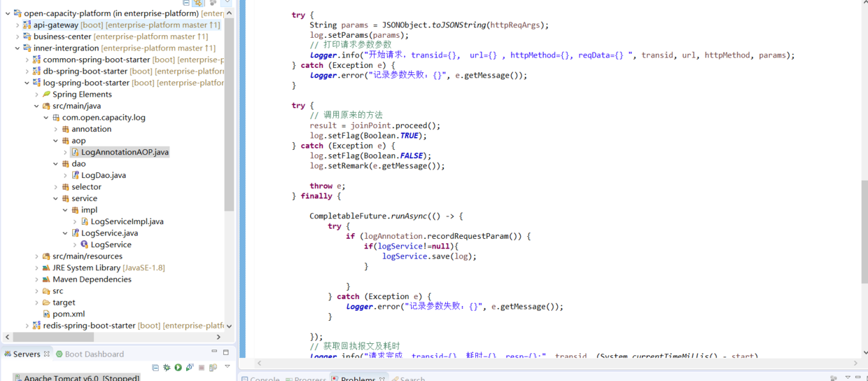The height and width of the screenshot is (381, 868).
Task: Open pom.xml under log-spring-boot-starter
Action: (x=69, y=314)
